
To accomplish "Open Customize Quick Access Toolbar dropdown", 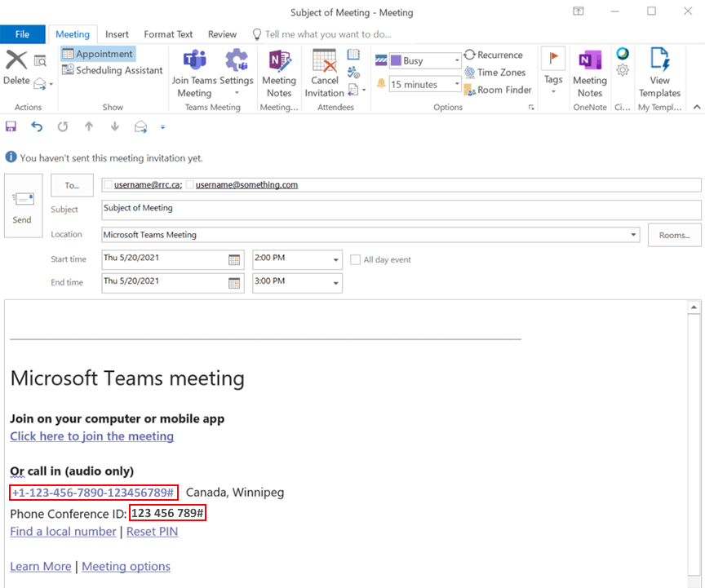I will tap(162, 127).
